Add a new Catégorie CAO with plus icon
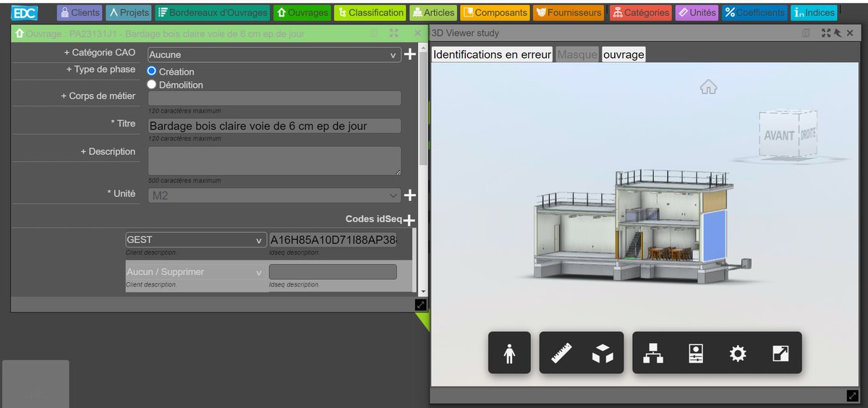Viewport: 868px width, 408px height. [409, 54]
